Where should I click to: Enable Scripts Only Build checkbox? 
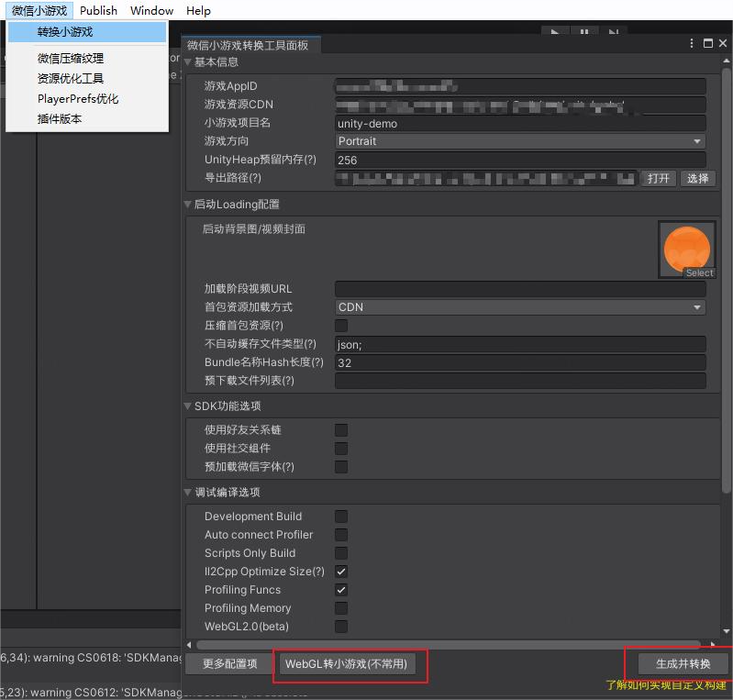341,552
